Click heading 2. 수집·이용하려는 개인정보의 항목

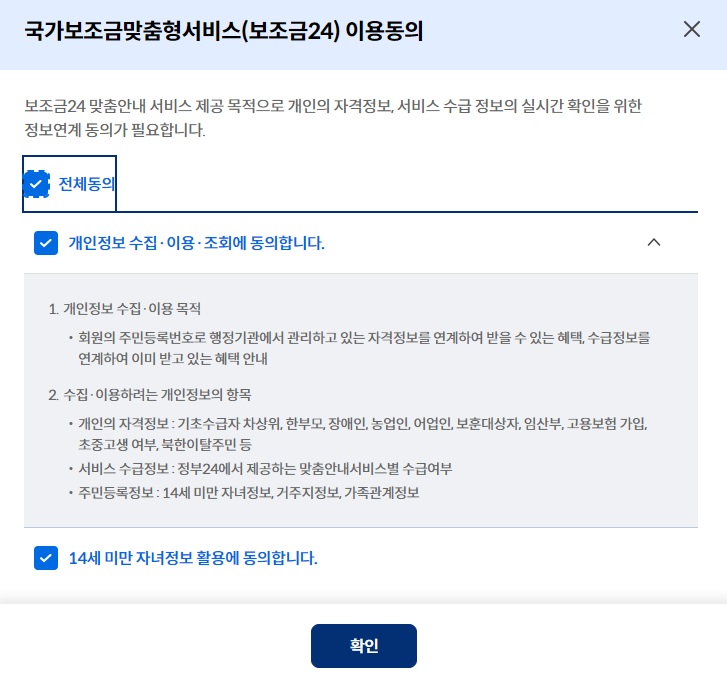[x=150, y=395]
